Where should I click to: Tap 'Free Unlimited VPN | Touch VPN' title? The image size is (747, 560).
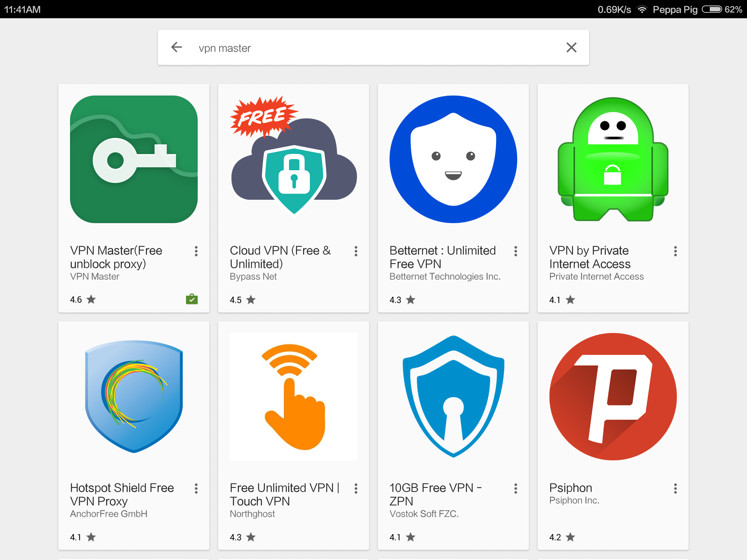coord(285,494)
